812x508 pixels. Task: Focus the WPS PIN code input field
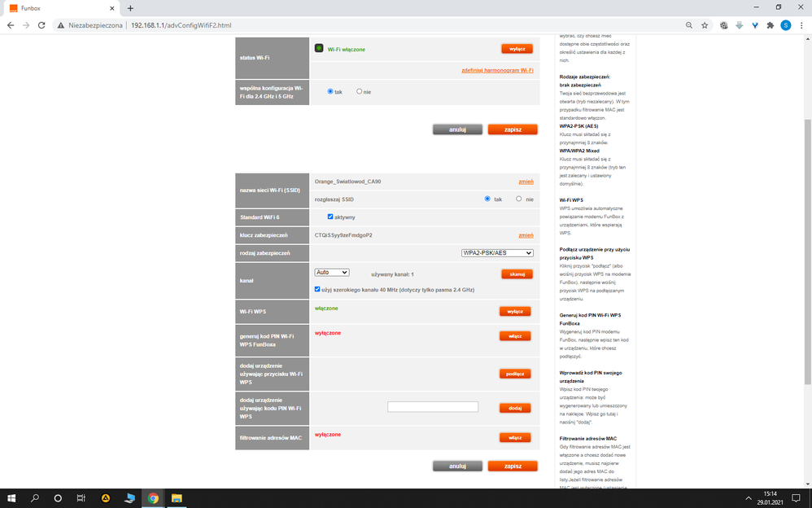pyautogui.click(x=433, y=407)
